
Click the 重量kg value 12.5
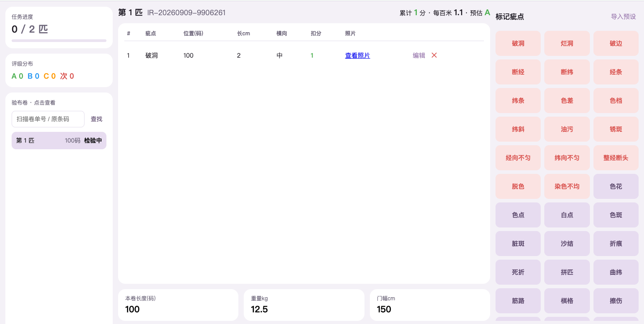(259, 309)
